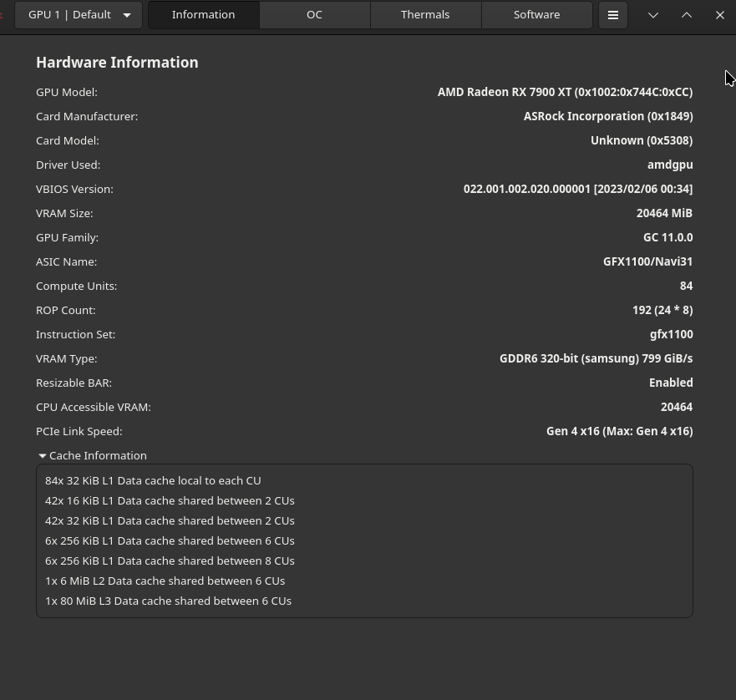Select the VRAM Type: label
The height and width of the screenshot is (700, 736).
[x=67, y=358]
